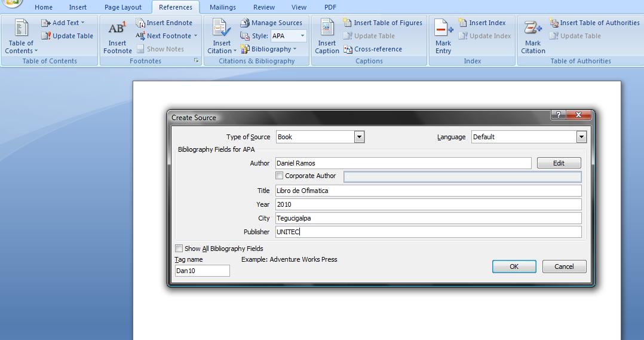Click the Insert Caption icon
This screenshot has width=644, height=340.
[x=327, y=28]
